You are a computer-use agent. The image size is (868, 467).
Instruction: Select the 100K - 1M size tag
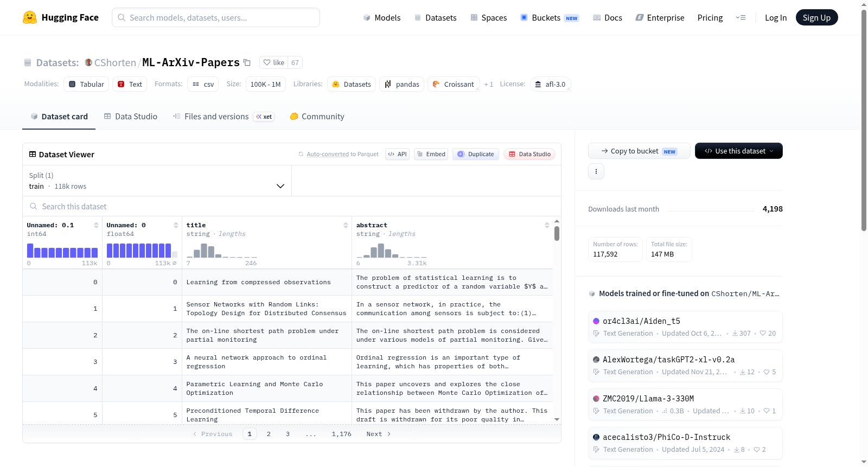coord(265,84)
